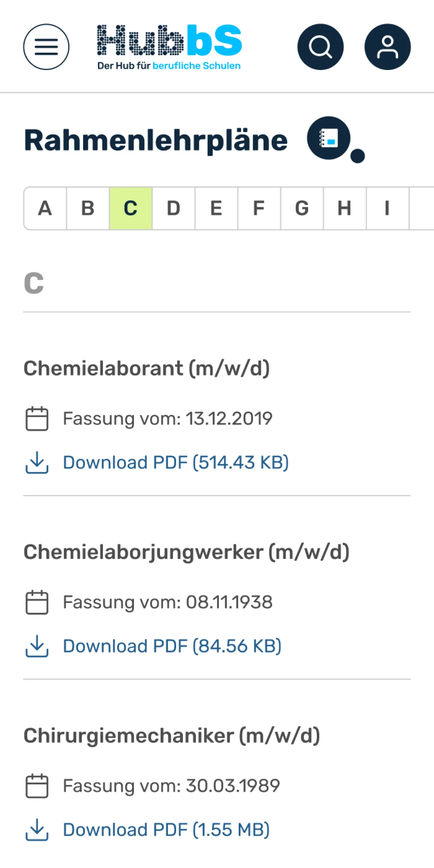Download PDF (84.56 KB) link
This screenshot has width=434, height=868.
point(172,646)
